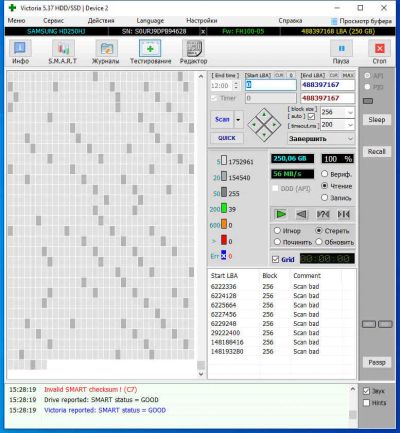The image size is (400, 433).
Task: Click the Start LBA input field
Action: click(271, 85)
